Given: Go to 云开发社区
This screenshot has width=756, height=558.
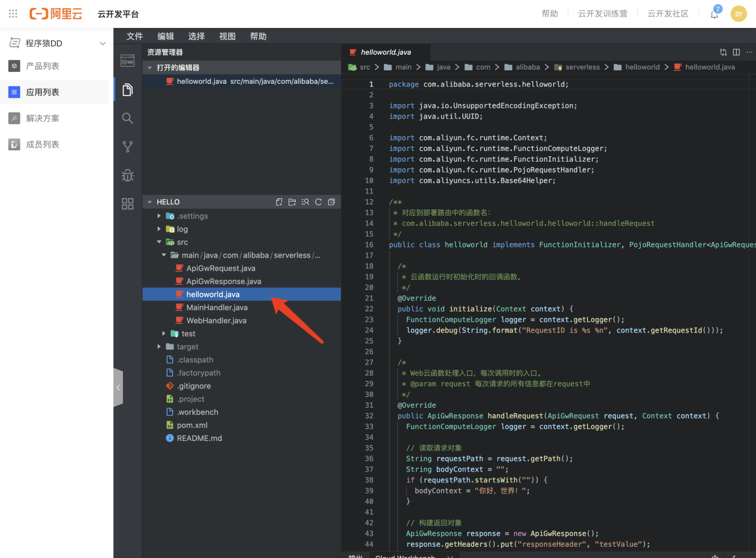Looking at the screenshot, I should tap(668, 14).
